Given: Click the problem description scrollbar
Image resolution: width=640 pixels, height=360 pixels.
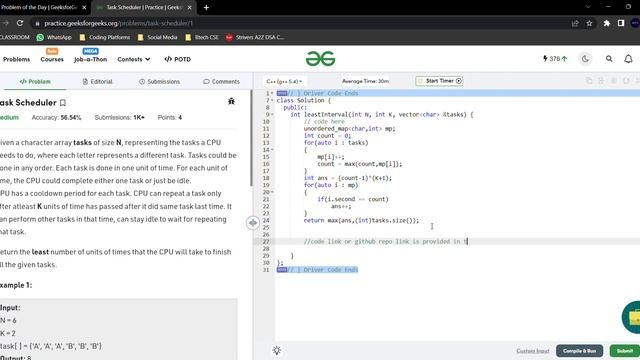Looking at the screenshot, I should [x=251, y=138].
